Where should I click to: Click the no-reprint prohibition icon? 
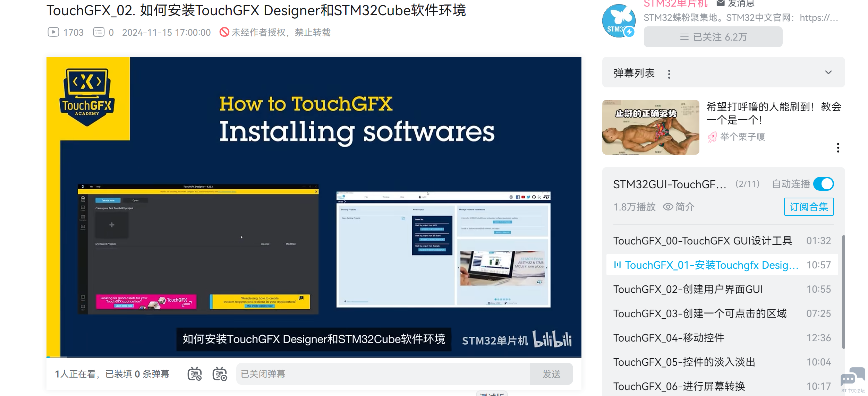click(224, 32)
